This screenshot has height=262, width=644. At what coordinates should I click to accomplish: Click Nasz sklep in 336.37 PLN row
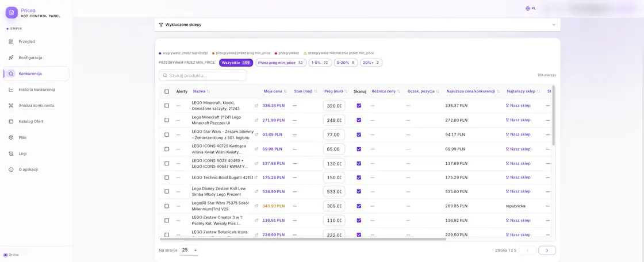[x=518, y=106]
